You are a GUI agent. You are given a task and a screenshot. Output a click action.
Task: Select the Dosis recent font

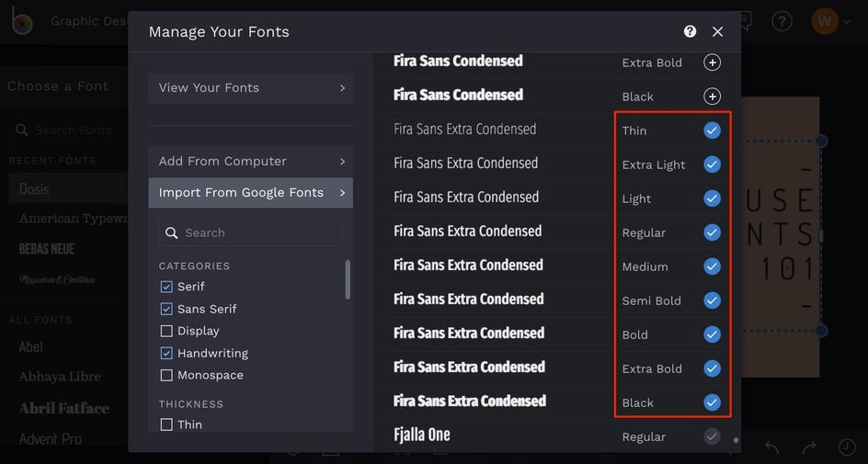[35, 189]
